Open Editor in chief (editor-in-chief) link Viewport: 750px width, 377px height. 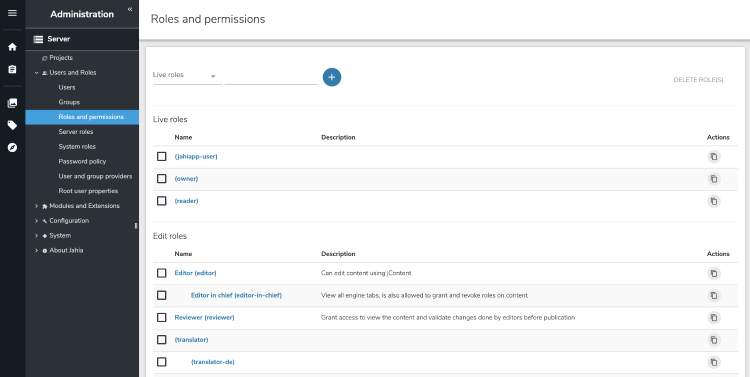pyautogui.click(x=236, y=295)
